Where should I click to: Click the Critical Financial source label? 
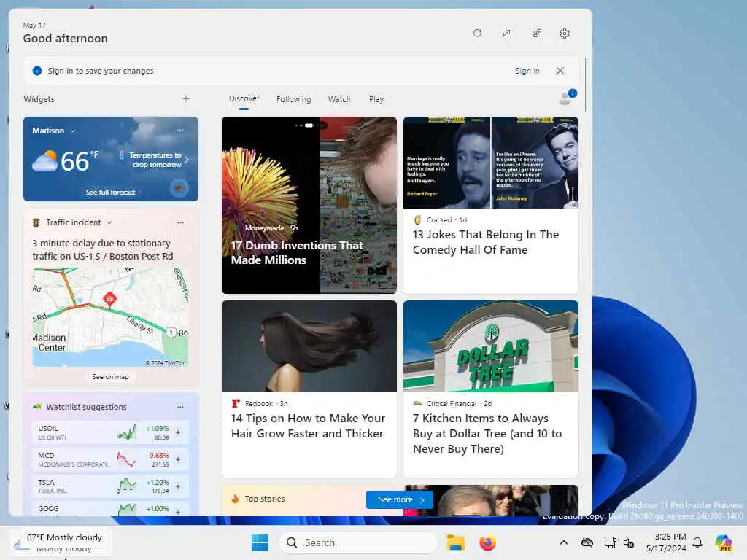pos(451,403)
